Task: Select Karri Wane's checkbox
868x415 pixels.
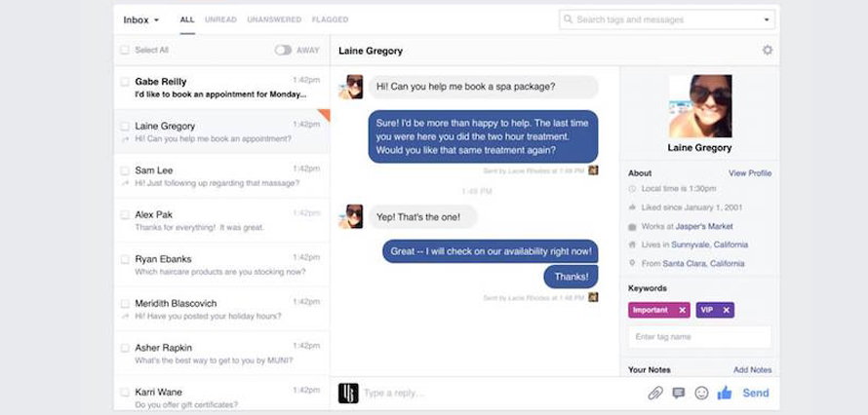Action: click(x=125, y=393)
